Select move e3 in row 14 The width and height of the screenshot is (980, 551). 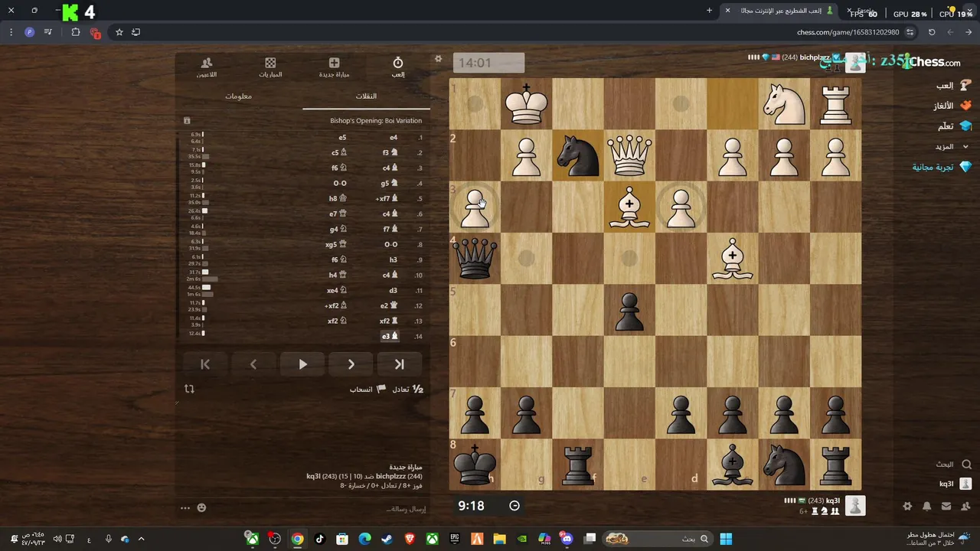click(390, 336)
